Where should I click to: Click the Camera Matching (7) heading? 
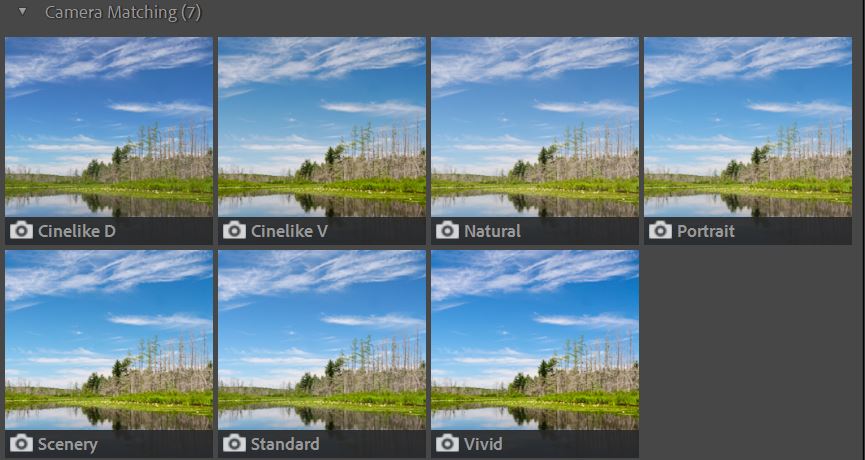(x=123, y=12)
